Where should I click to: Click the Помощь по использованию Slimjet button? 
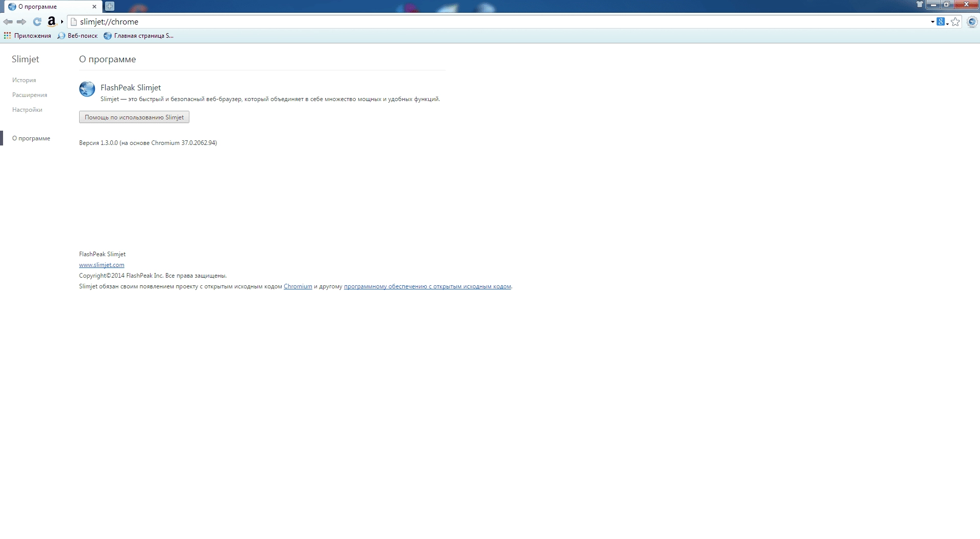point(134,117)
